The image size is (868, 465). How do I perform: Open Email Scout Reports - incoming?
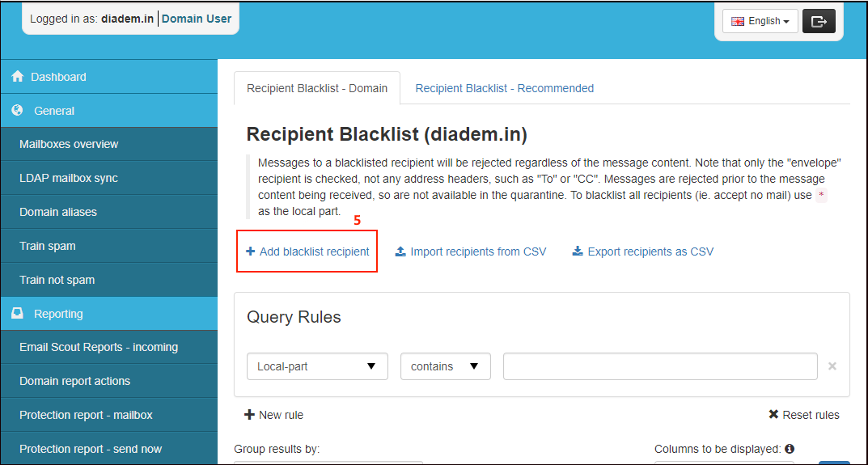(99, 347)
